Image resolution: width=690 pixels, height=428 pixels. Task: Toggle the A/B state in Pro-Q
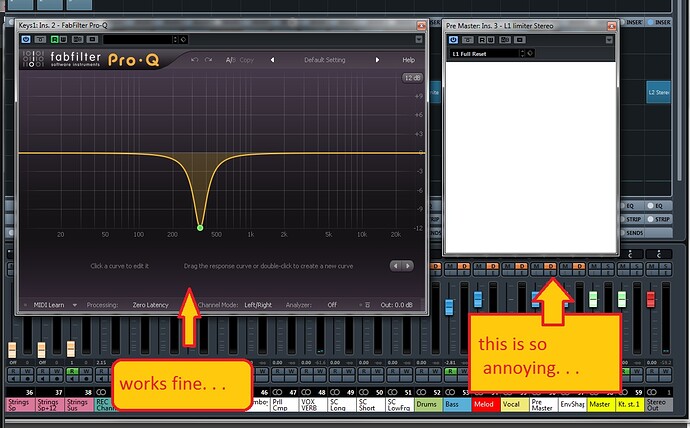[x=231, y=60]
